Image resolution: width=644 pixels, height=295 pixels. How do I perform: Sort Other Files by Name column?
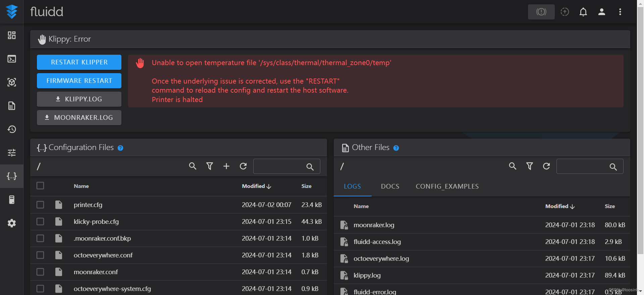tap(361, 206)
